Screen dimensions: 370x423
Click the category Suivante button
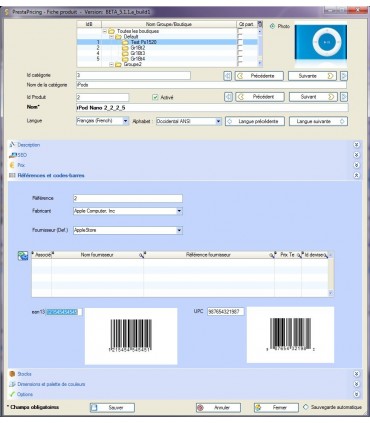tap(312, 76)
